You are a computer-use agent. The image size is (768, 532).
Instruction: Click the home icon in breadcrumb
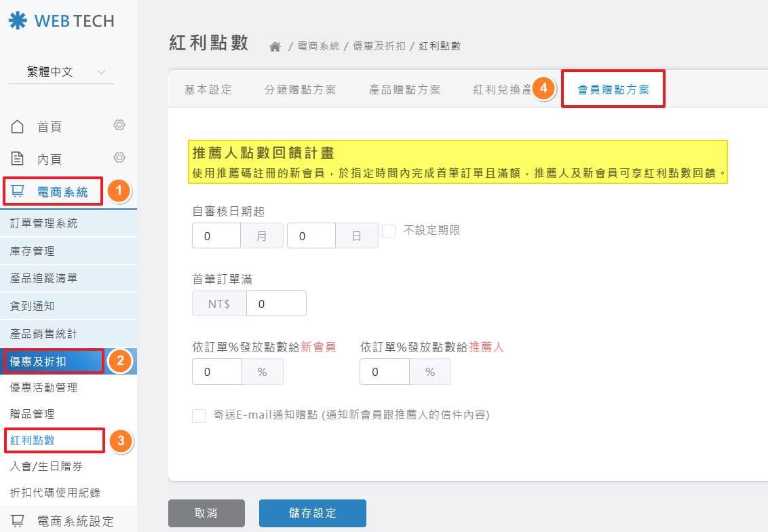click(275, 47)
